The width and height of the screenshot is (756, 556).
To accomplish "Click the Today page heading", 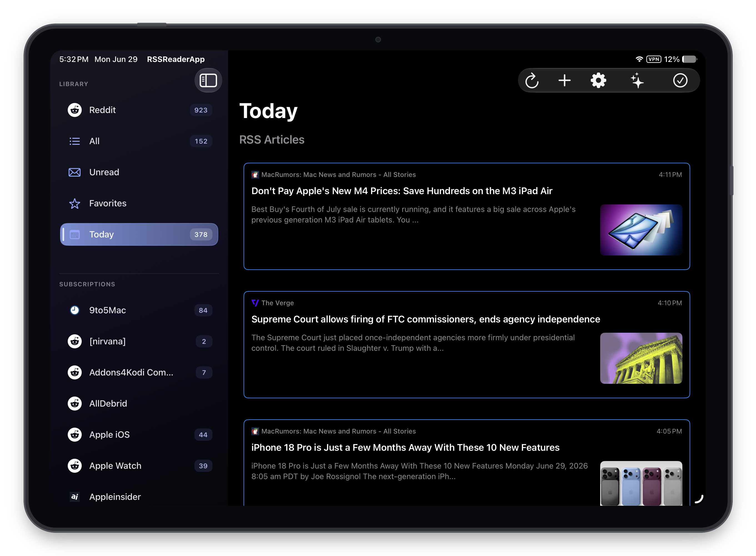I will click(268, 111).
